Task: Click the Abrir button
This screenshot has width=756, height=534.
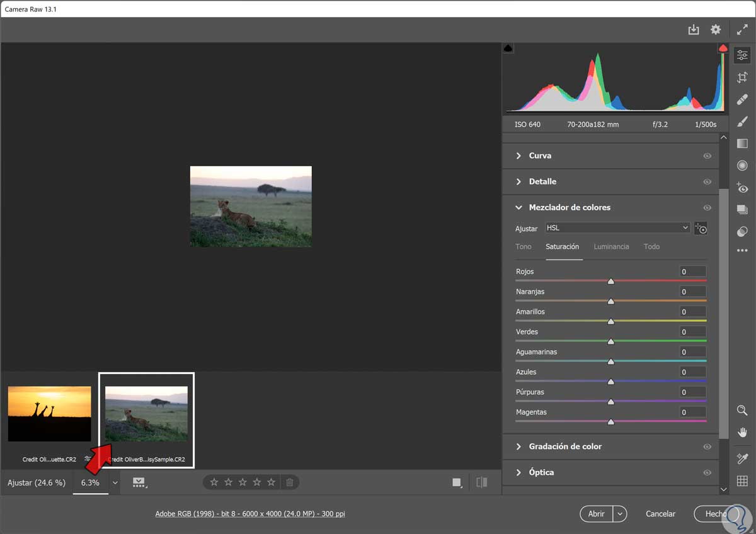Action: click(597, 514)
